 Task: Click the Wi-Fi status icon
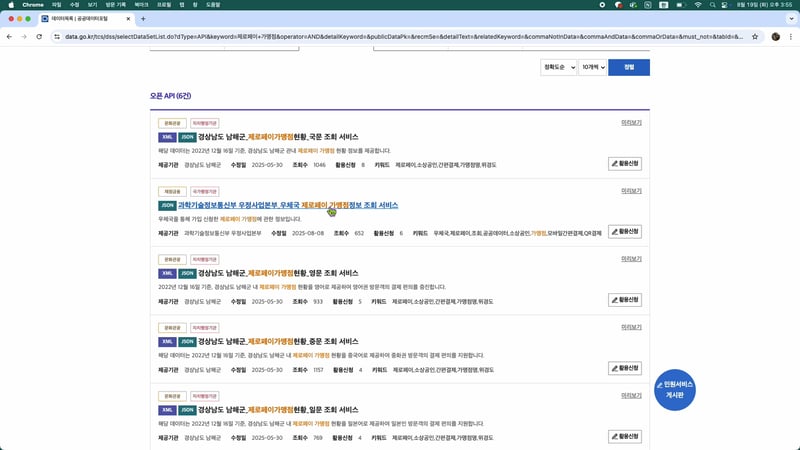pyautogui.click(x=697, y=5)
